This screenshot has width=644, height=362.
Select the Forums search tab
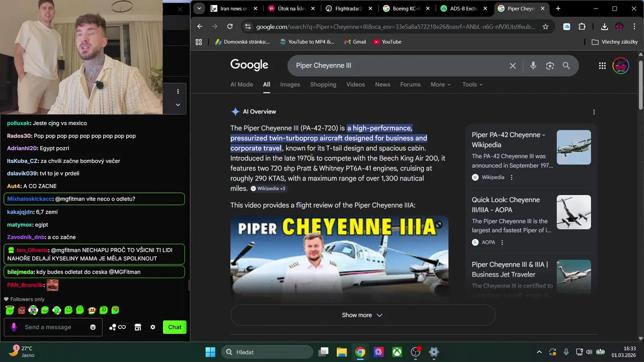[x=410, y=84]
